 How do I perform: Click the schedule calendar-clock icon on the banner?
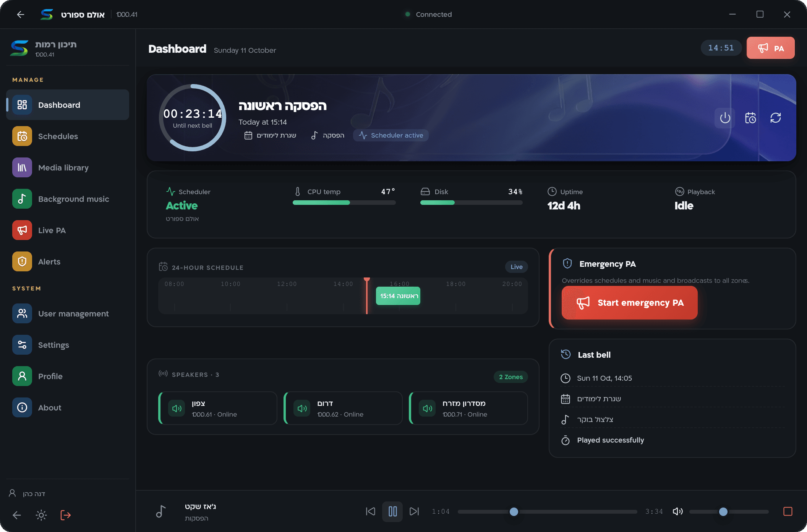(750, 118)
